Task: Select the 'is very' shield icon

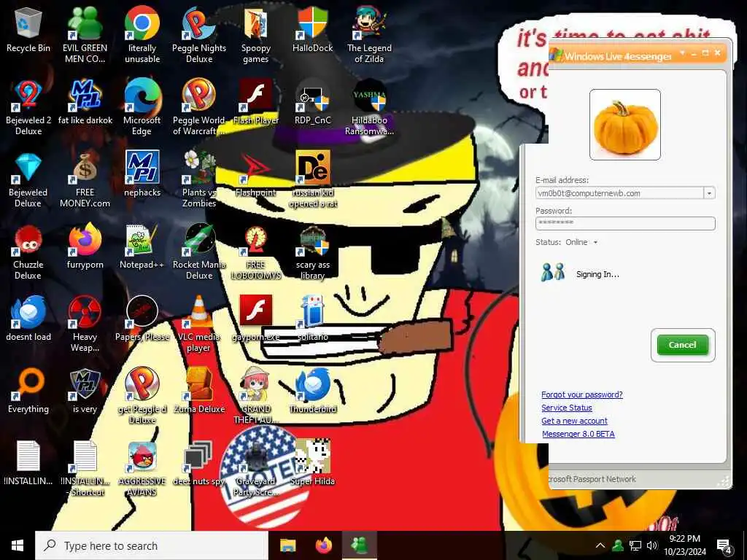Action: pyautogui.click(x=85, y=391)
